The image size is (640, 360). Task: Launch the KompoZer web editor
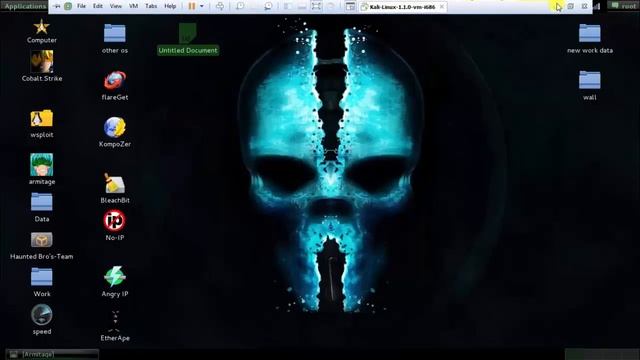click(x=115, y=127)
